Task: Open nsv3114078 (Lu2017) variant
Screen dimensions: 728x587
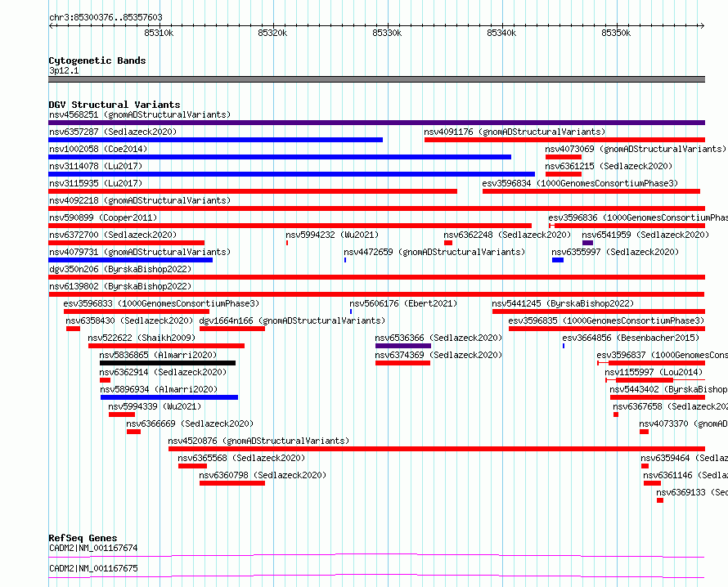Action: [96, 166]
